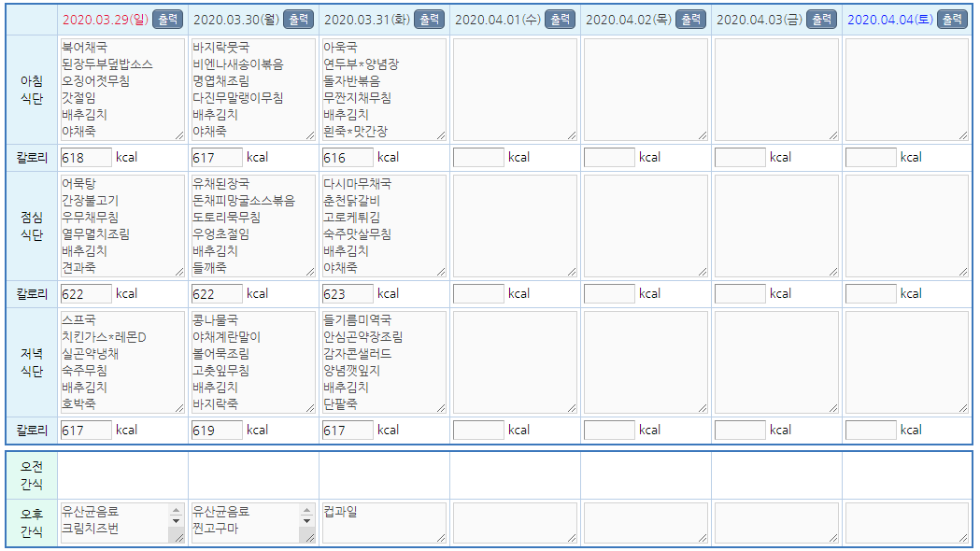
Task: Click the 출력 button for 2020.04.02 (목)
Action: (x=689, y=20)
